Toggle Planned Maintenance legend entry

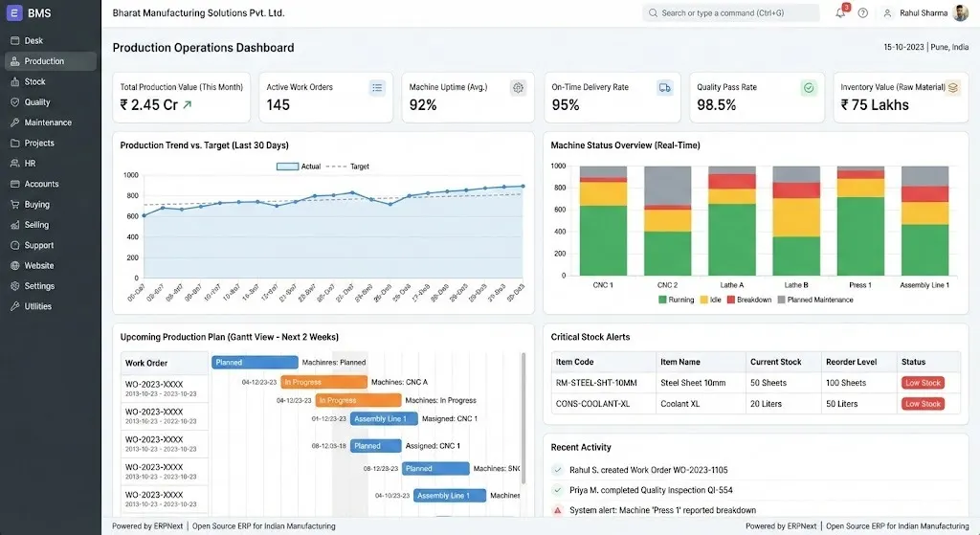click(815, 300)
